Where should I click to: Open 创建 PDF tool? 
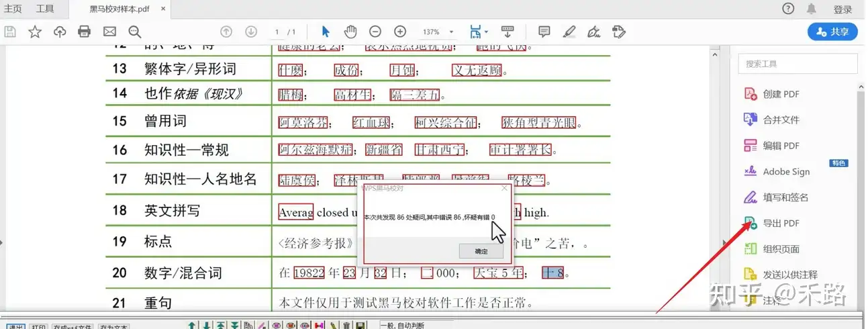coord(772,94)
